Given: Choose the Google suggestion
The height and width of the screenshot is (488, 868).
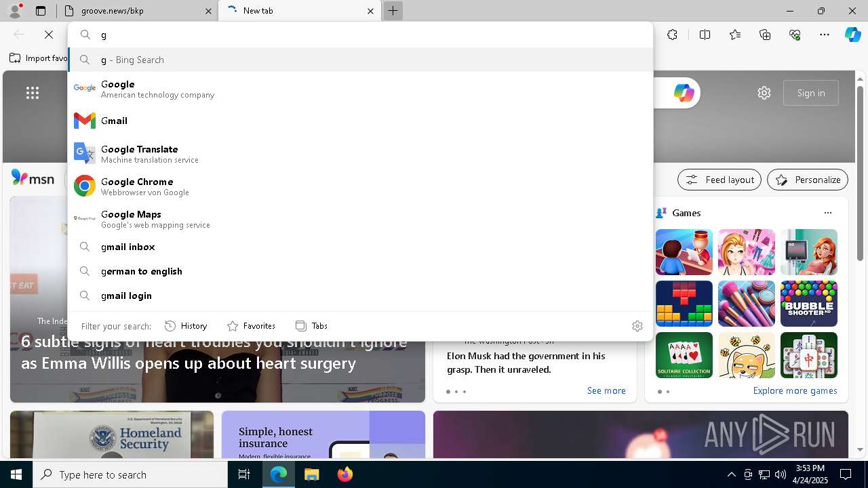Looking at the screenshot, I should [x=360, y=88].
